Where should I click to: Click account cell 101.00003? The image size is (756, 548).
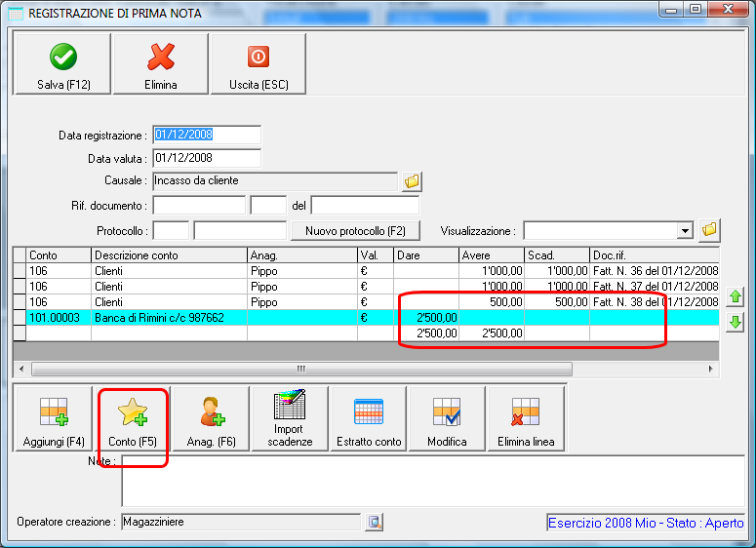59,318
